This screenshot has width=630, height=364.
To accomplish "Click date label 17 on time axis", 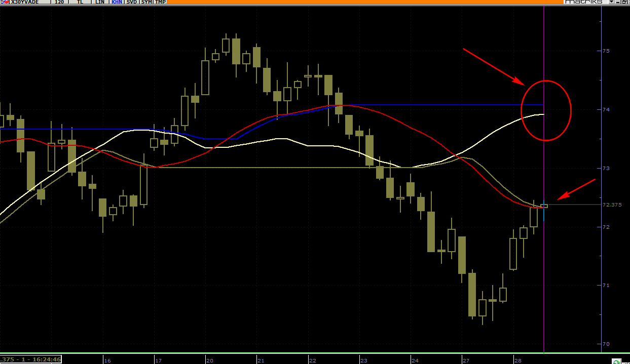I will [x=159, y=360].
